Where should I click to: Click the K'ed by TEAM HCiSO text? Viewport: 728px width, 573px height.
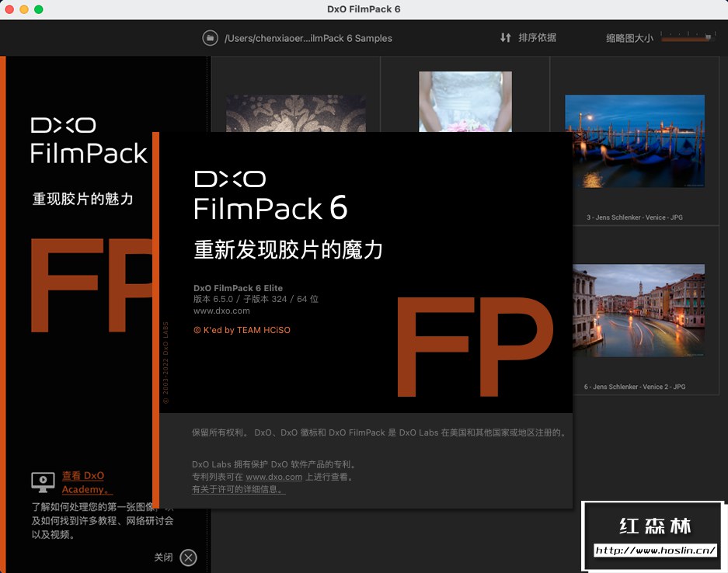pos(242,330)
